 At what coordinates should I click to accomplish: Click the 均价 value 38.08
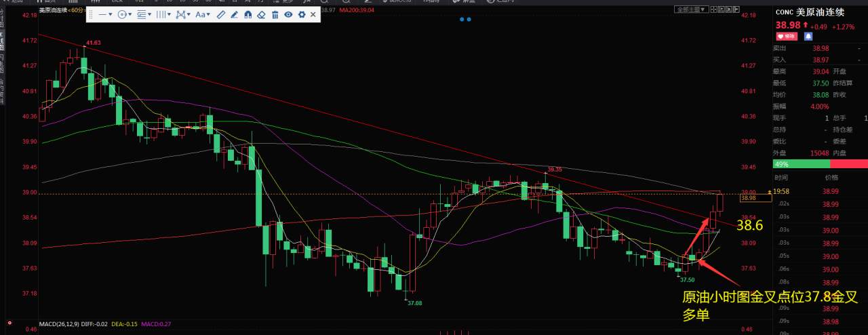click(821, 94)
